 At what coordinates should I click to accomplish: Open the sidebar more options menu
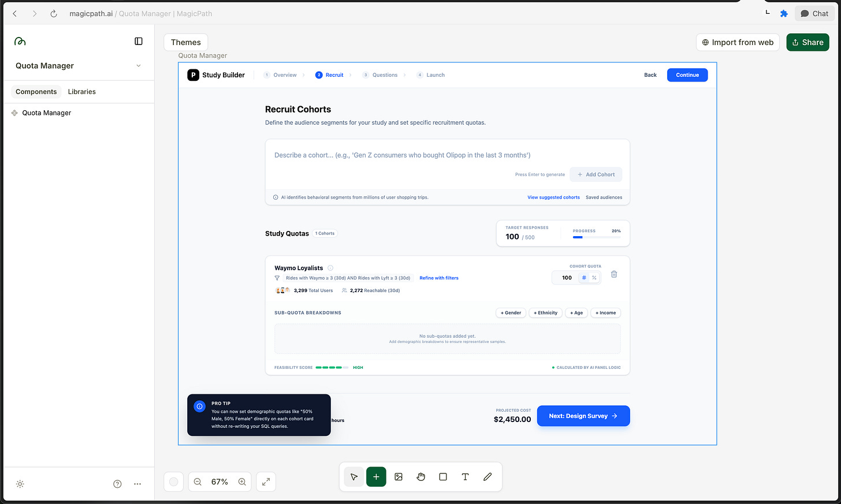pos(137,484)
